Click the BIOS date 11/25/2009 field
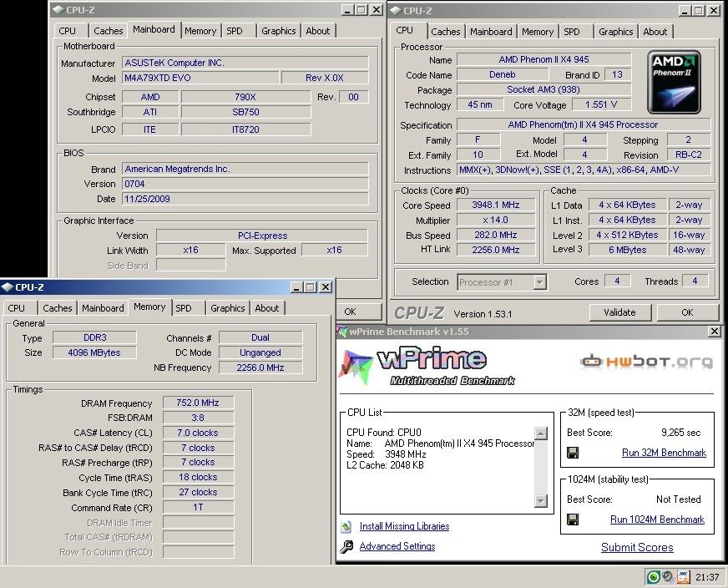 click(245, 199)
